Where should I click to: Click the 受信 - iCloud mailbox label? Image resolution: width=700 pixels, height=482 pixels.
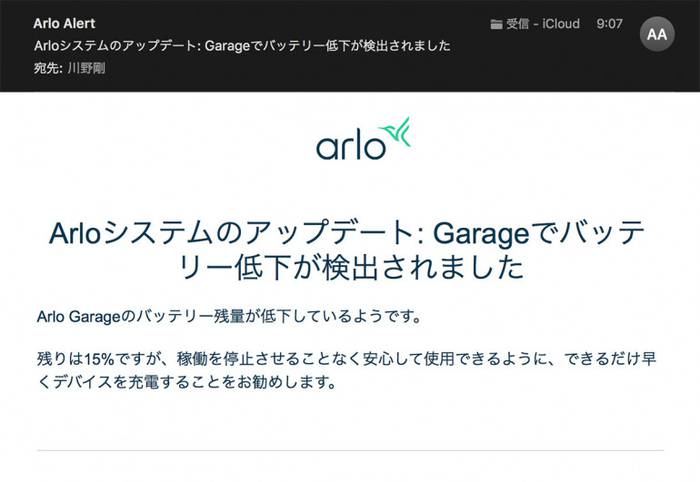(x=543, y=24)
